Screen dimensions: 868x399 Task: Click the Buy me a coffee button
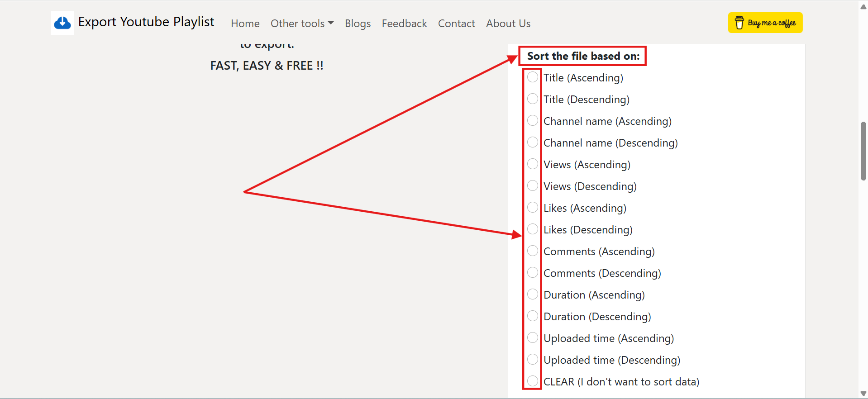coord(765,23)
